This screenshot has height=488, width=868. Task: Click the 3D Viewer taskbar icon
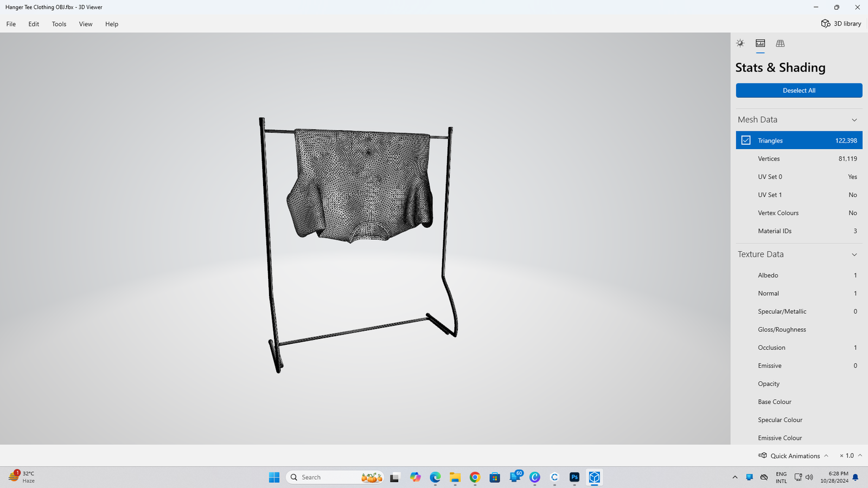595,477
